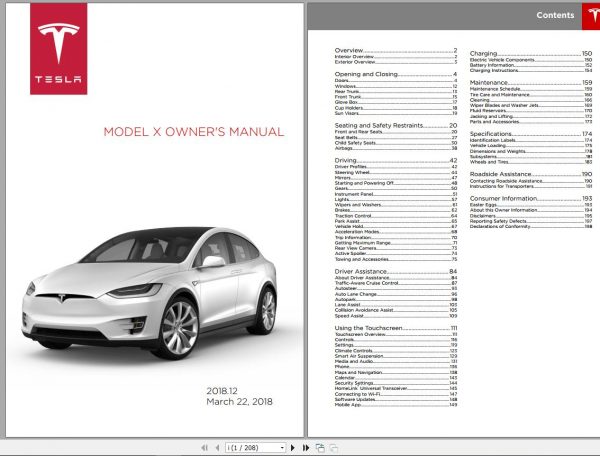Image resolution: width=600 pixels, height=456 pixels.
Task: Go to 'Child Safety Seats' entry
Action: point(396,143)
